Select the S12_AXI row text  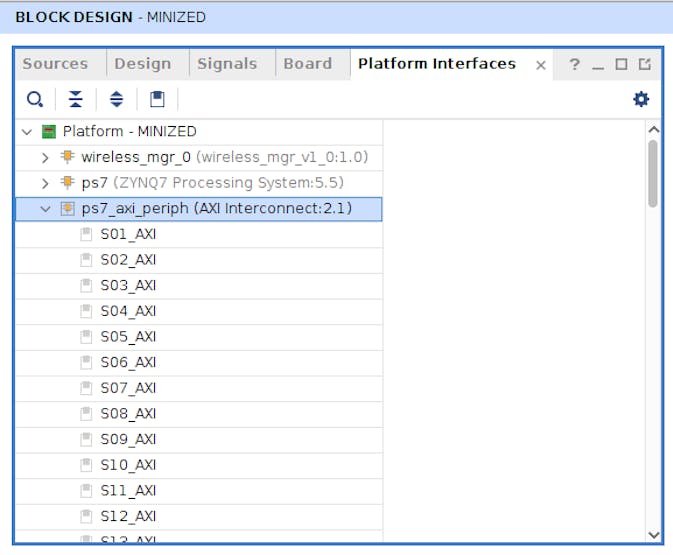[x=128, y=516]
